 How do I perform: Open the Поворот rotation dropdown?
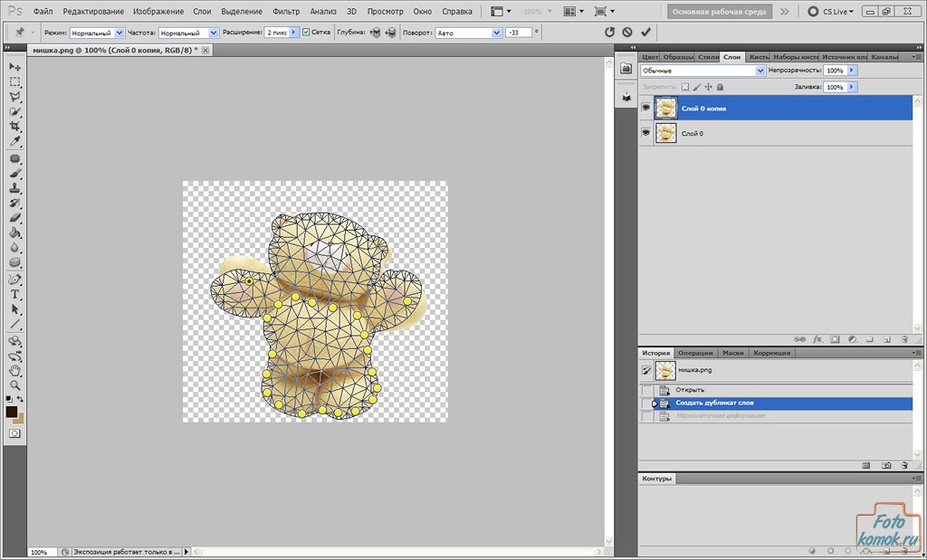(496, 32)
